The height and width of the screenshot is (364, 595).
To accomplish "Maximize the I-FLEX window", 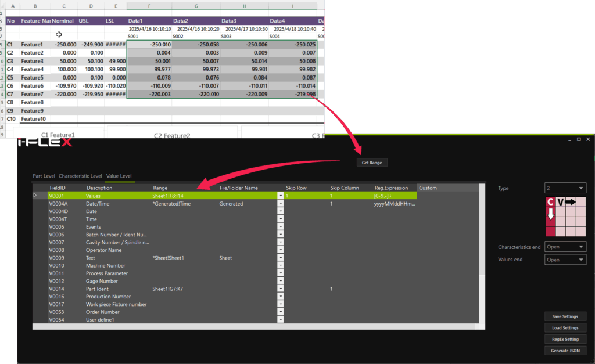I will coord(579,139).
